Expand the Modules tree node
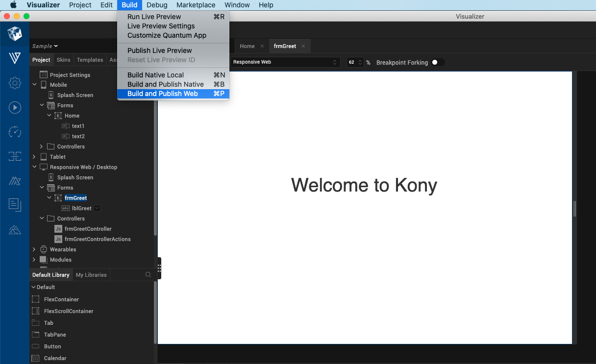This screenshot has width=596, height=364. pos(34,260)
